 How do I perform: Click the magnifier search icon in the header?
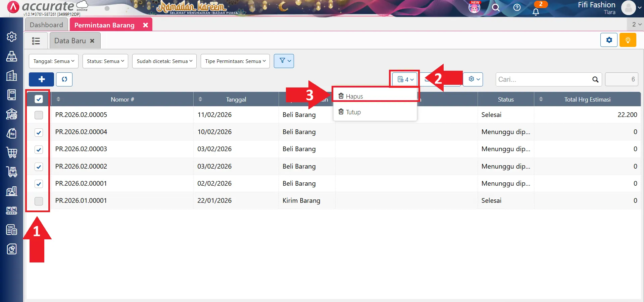click(x=496, y=7)
